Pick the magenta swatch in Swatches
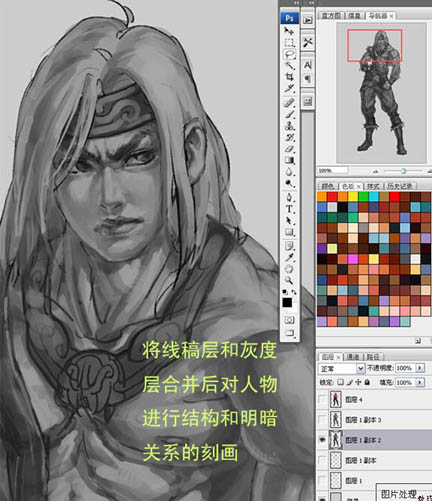 352,259
